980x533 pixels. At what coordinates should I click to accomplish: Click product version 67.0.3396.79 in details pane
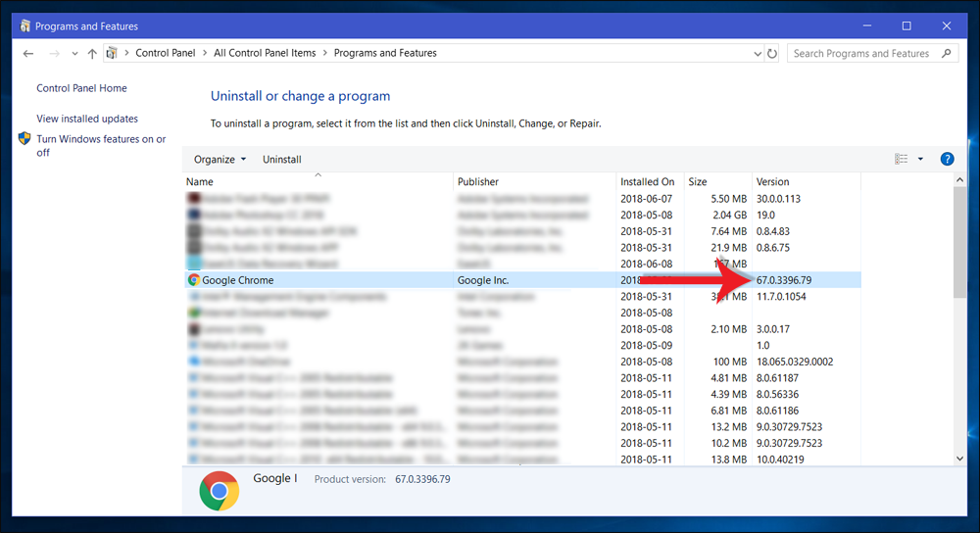tap(422, 479)
